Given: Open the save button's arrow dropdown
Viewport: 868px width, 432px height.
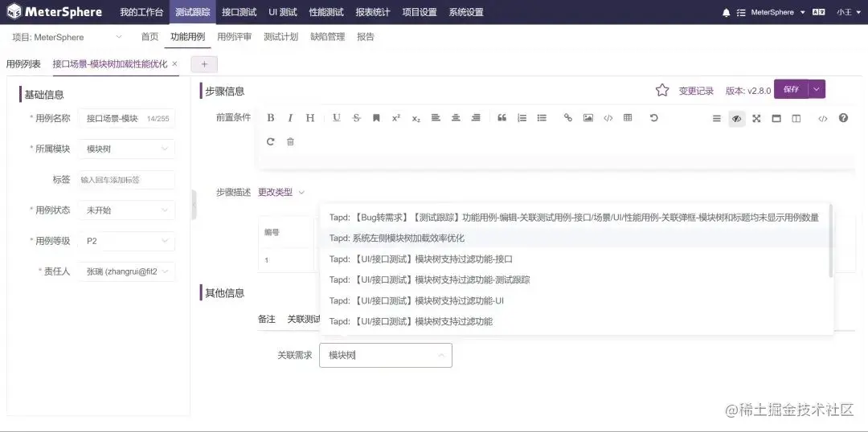Looking at the screenshot, I should 817,89.
